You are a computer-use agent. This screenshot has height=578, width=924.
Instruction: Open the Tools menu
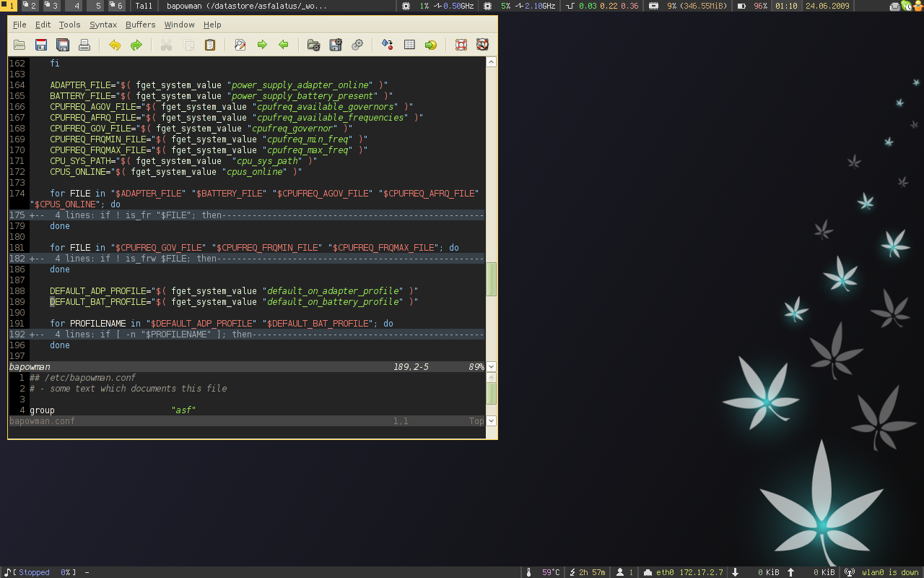pos(70,25)
